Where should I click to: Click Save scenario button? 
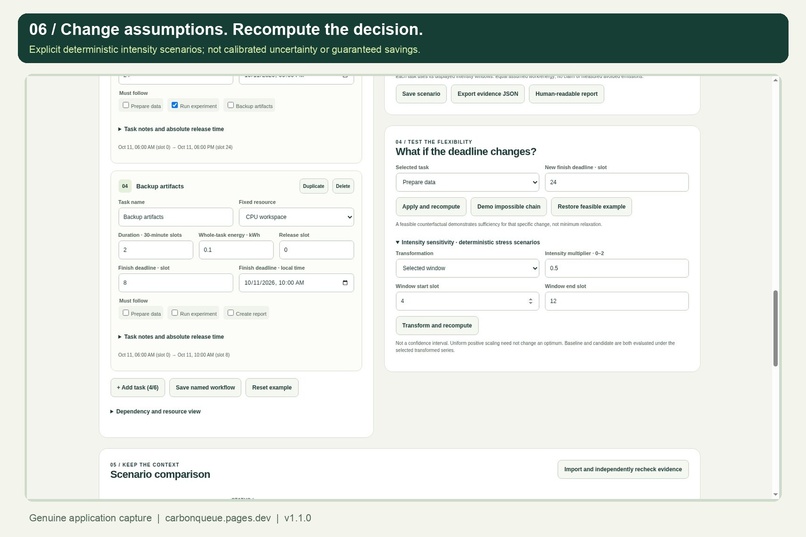pos(421,94)
